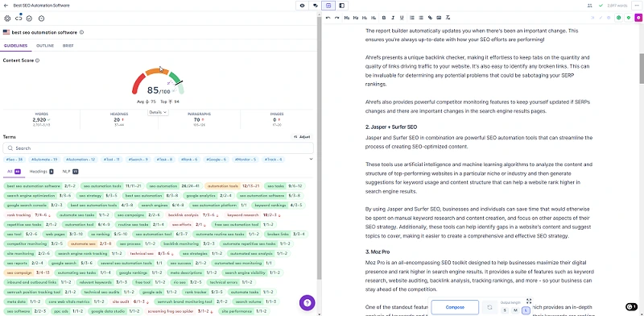Undo the last edit in the editor
Viewport: 644px width, 316px height.
pyautogui.click(x=328, y=18)
